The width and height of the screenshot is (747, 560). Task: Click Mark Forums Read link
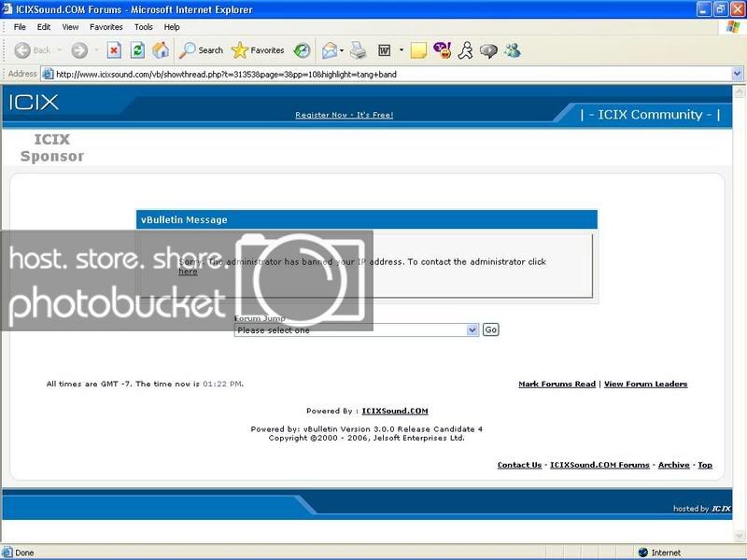557,384
